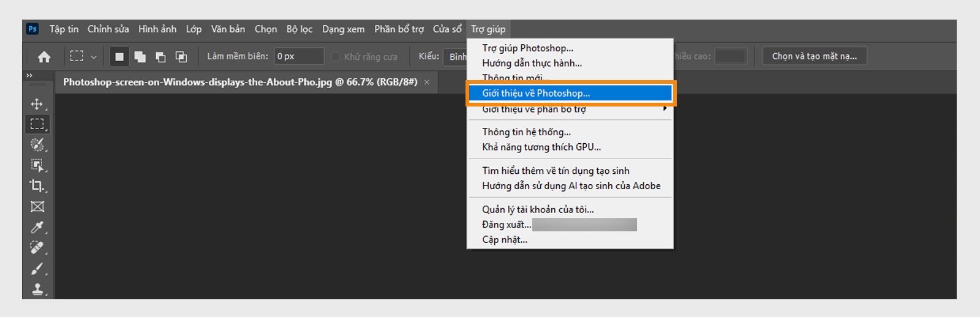Screen dimensions: 980x317
Task: Select the Clone Stamp tool
Action: tap(37, 289)
